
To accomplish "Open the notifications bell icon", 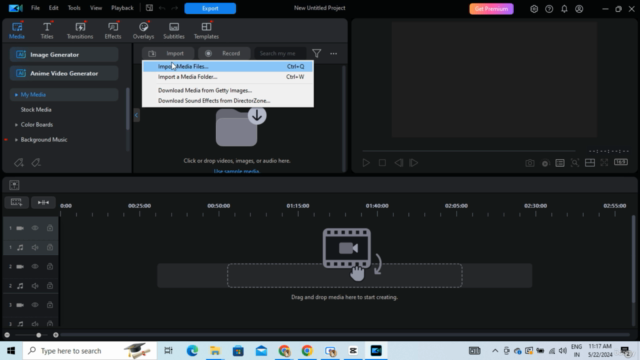I will tap(564, 9).
